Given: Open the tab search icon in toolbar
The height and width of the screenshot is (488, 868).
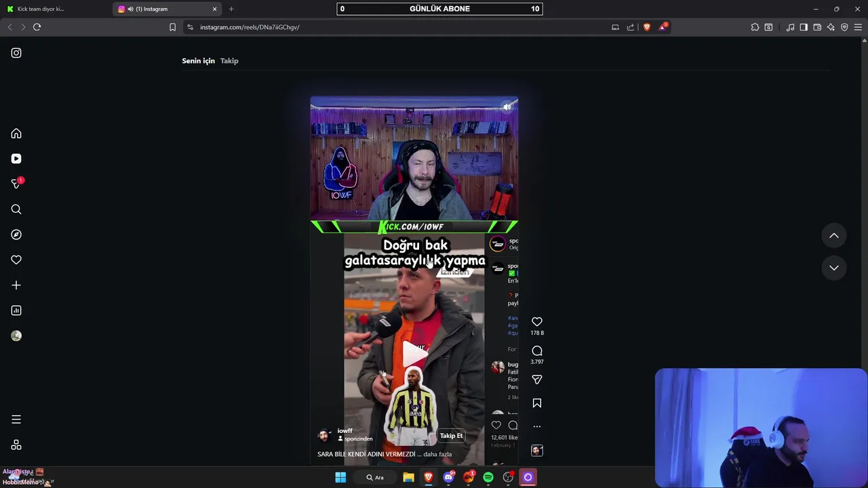Looking at the screenshot, I should [768, 27].
